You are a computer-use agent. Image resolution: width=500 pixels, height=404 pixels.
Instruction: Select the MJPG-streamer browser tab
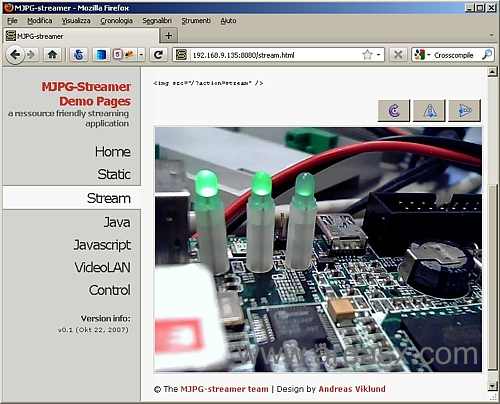[81, 36]
